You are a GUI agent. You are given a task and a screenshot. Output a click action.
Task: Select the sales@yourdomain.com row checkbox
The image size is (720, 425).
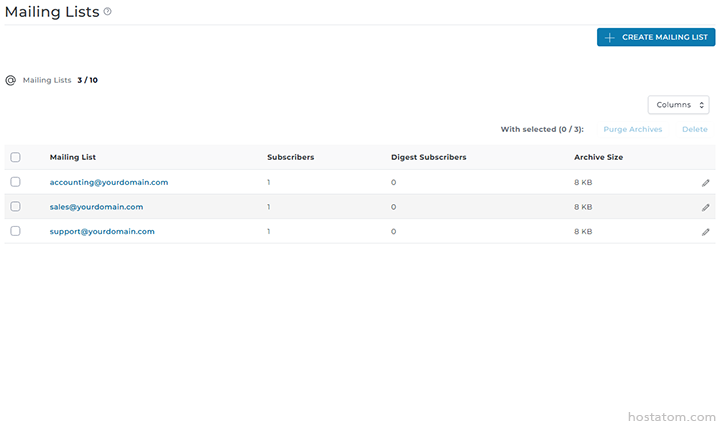15,207
